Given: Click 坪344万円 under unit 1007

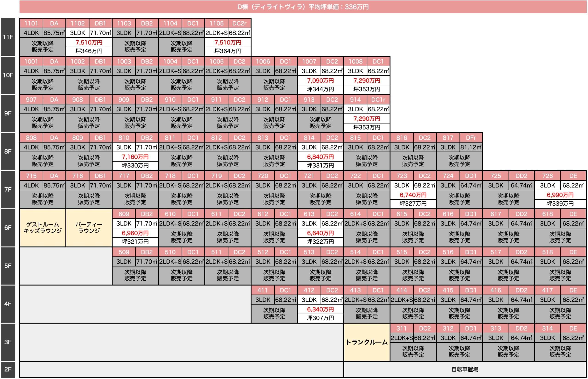Looking at the screenshot, I should [320, 89].
